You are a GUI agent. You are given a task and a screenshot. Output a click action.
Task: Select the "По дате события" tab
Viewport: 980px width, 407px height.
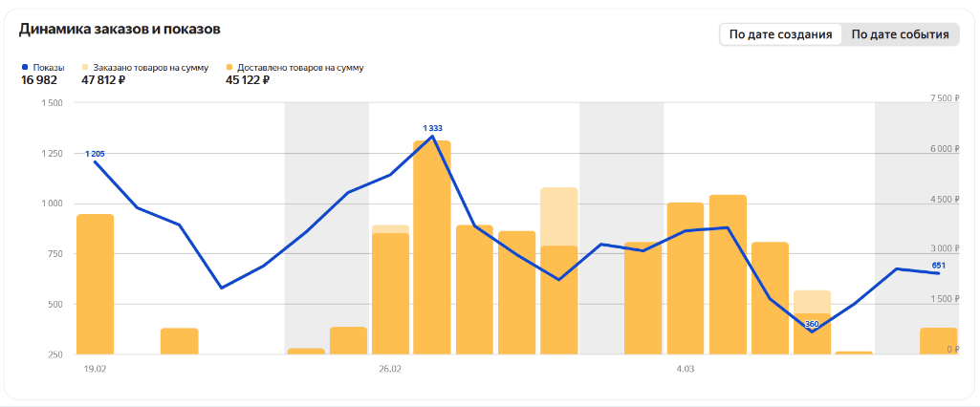tap(900, 34)
